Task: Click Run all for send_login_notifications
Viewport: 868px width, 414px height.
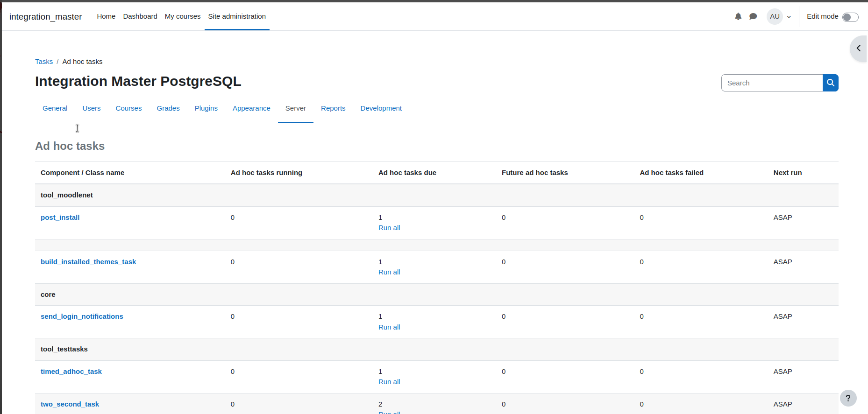Action: [389, 327]
